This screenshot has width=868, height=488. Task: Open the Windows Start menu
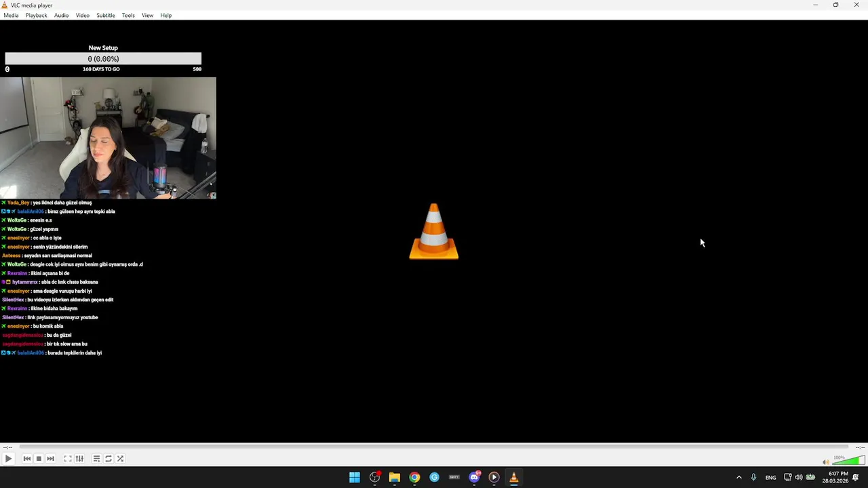point(355,477)
